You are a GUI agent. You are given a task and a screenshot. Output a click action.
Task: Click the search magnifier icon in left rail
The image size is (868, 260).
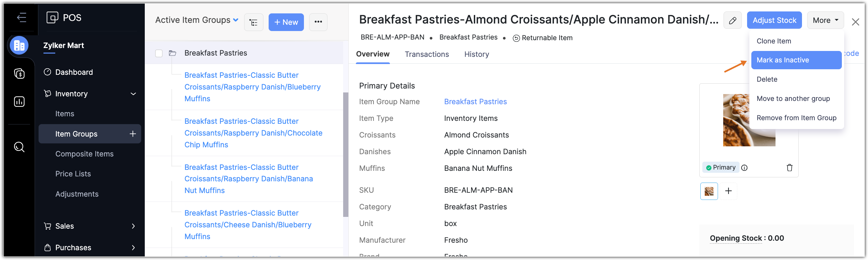pos(19,147)
